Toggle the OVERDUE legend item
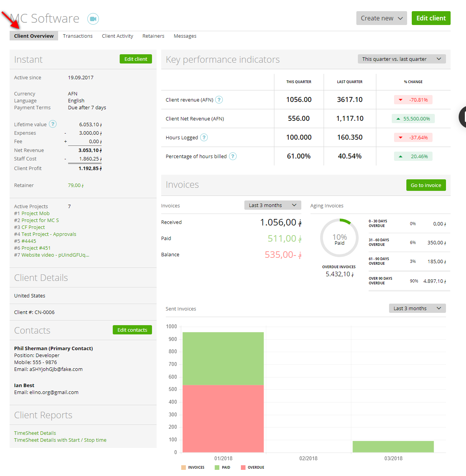This screenshot has width=466, height=476. coord(252,467)
